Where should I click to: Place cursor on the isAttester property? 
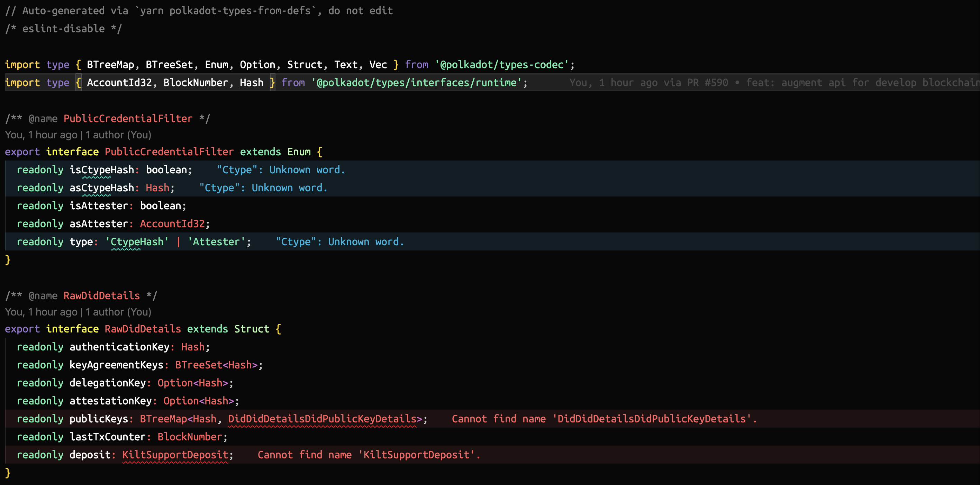(99, 206)
